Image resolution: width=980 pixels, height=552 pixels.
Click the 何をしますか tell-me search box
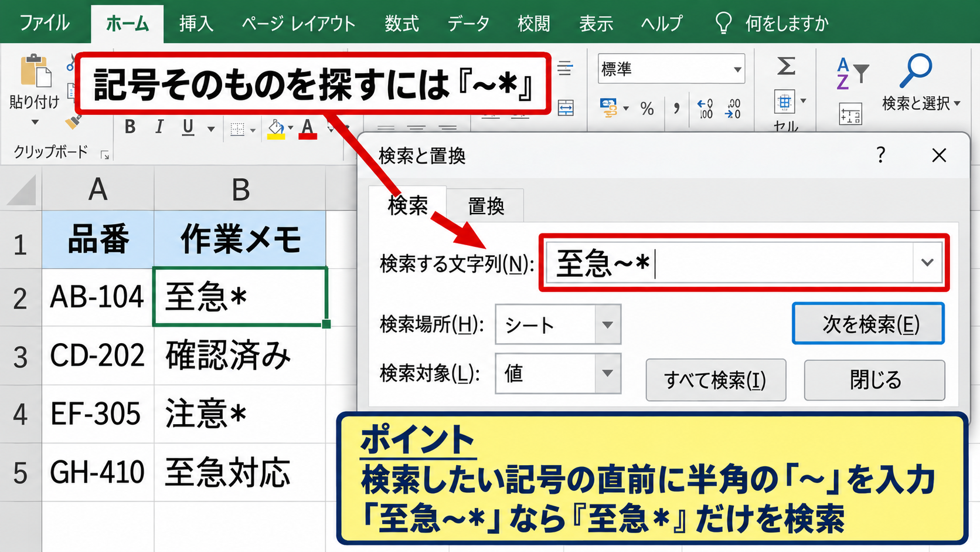coord(787,23)
